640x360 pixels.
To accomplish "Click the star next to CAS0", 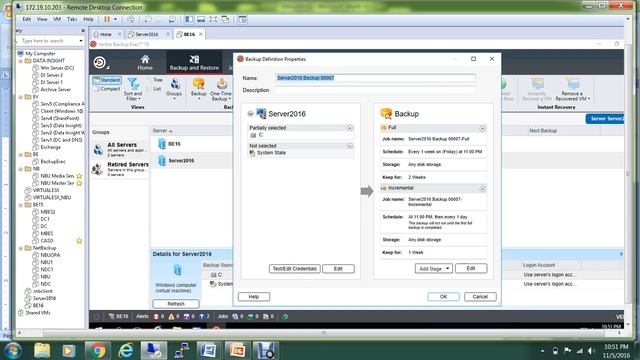I will click(x=79, y=241).
